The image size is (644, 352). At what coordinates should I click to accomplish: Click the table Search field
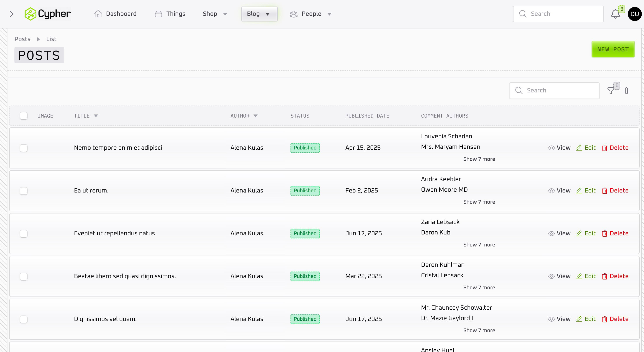coord(554,90)
